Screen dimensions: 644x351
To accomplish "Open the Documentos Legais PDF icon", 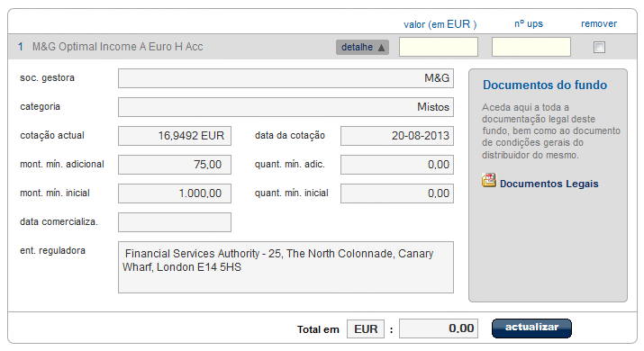I will (489, 181).
